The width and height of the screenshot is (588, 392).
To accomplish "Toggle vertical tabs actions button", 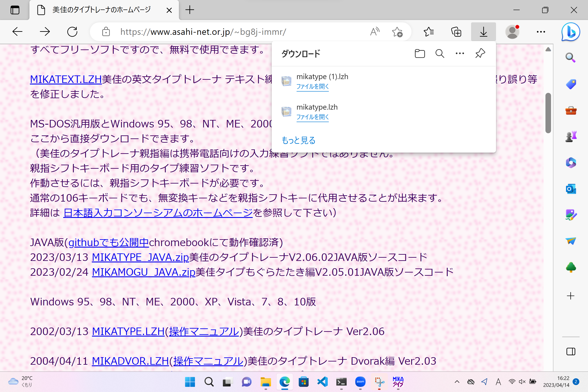I will coord(15,10).
